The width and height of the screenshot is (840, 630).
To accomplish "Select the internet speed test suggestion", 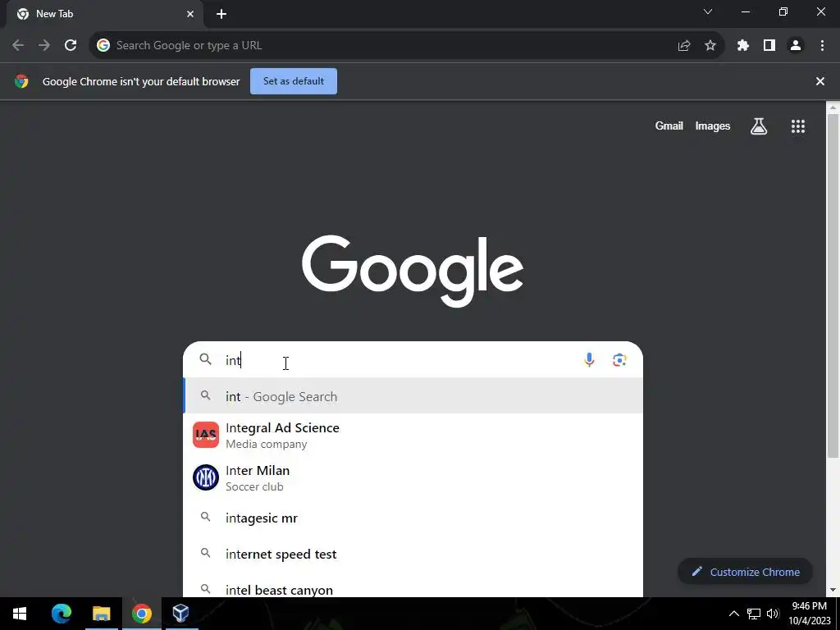I will tap(413, 554).
